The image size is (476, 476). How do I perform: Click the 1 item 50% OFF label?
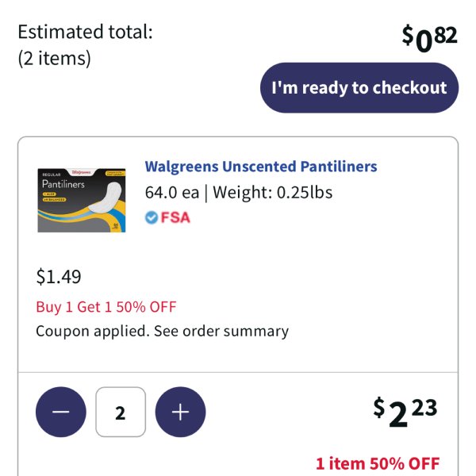coord(378,463)
